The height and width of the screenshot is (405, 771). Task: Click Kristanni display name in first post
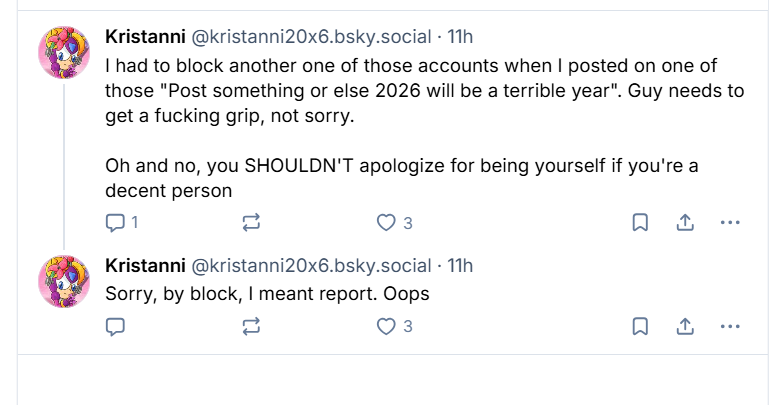pyautogui.click(x=145, y=37)
